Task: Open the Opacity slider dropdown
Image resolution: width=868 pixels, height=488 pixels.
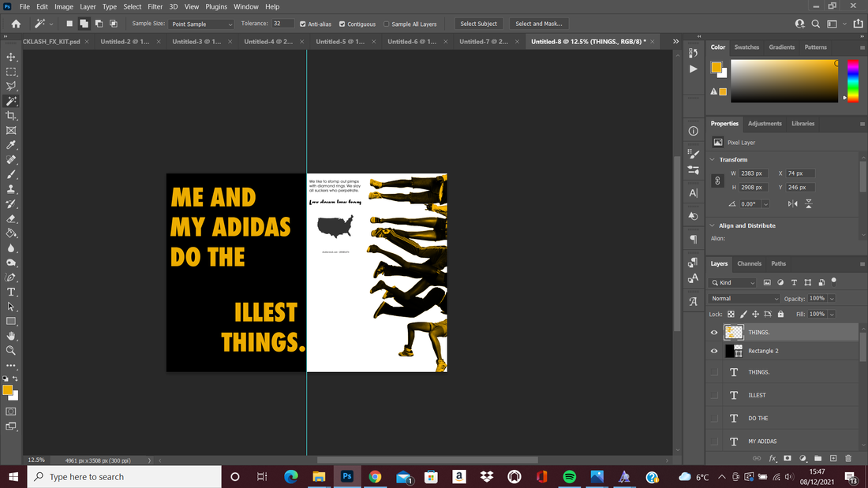Action: pos(832,299)
